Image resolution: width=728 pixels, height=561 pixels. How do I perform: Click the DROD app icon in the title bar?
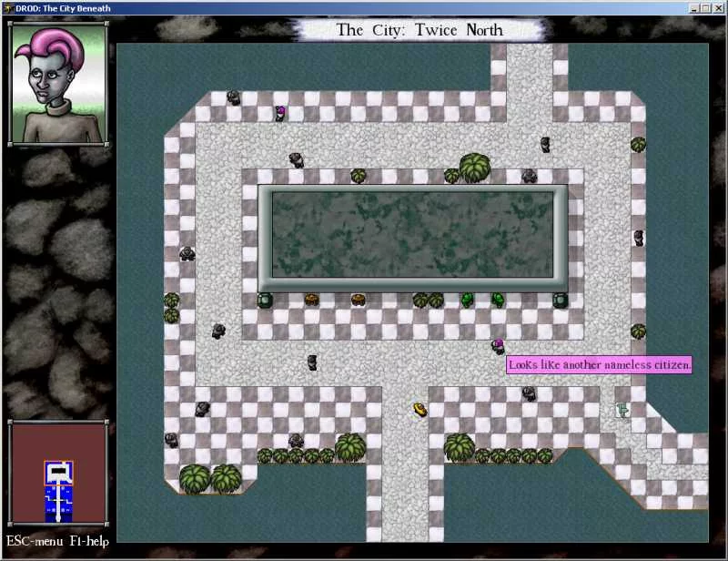(x=8, y=8)
